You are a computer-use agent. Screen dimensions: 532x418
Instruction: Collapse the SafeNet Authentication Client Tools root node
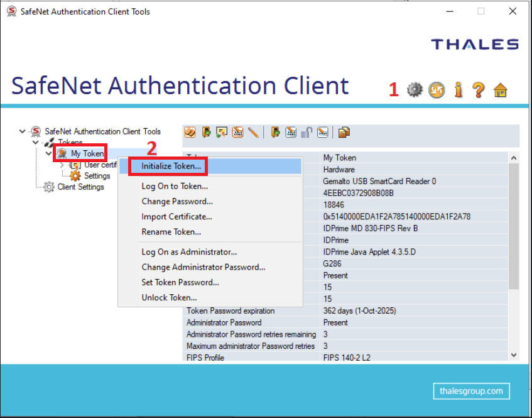(23, 131)
